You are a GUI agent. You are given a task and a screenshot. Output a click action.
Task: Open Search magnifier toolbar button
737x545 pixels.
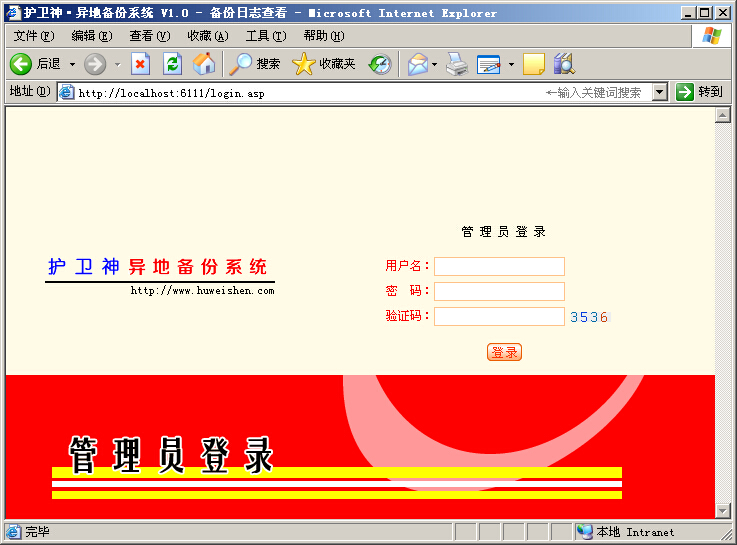point(254,64)
